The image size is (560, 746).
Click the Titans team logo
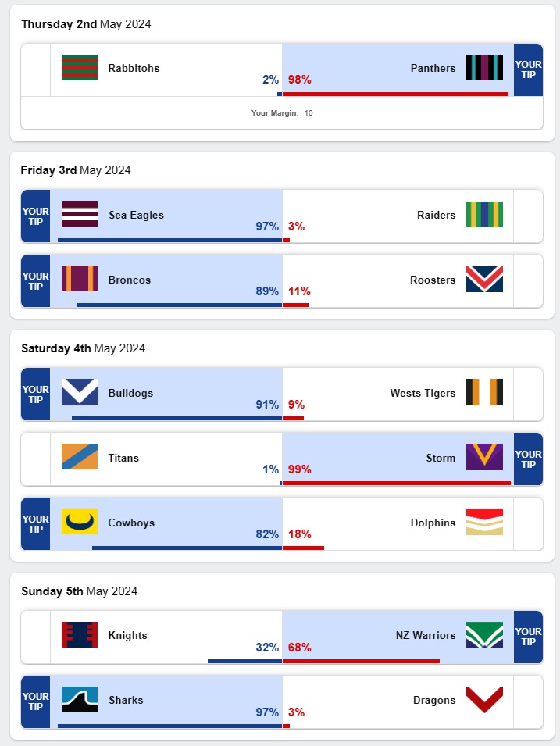point(80,457)
